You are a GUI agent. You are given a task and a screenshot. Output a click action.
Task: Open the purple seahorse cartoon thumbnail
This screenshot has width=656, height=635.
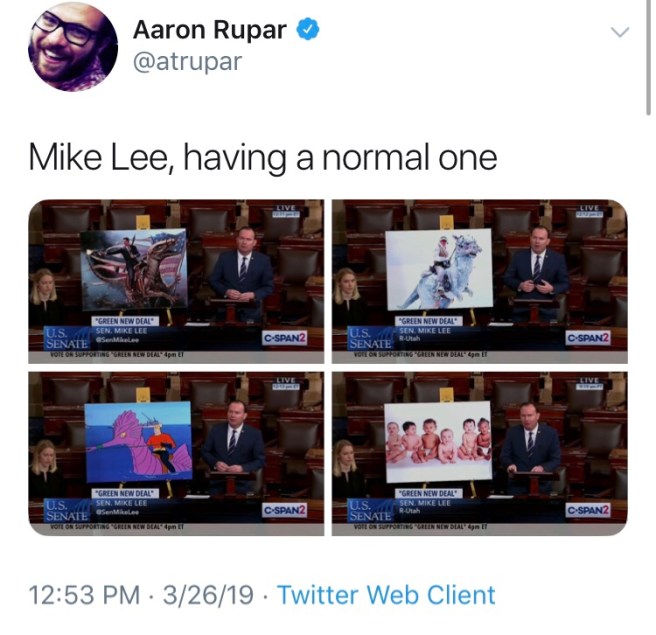176,453
